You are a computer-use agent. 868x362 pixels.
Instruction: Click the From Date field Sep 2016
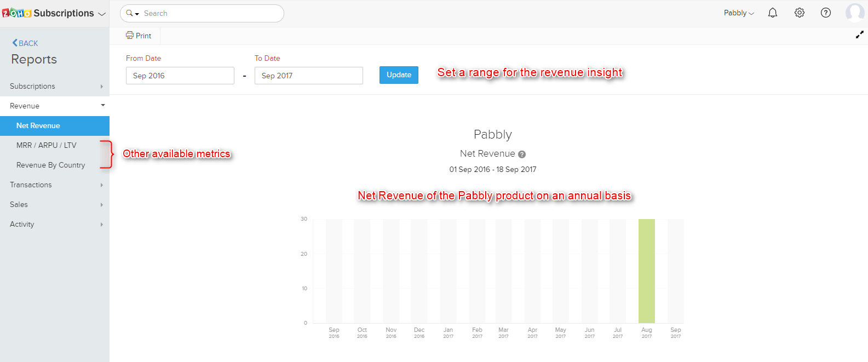pyautogui.click(x=180, y=76)
